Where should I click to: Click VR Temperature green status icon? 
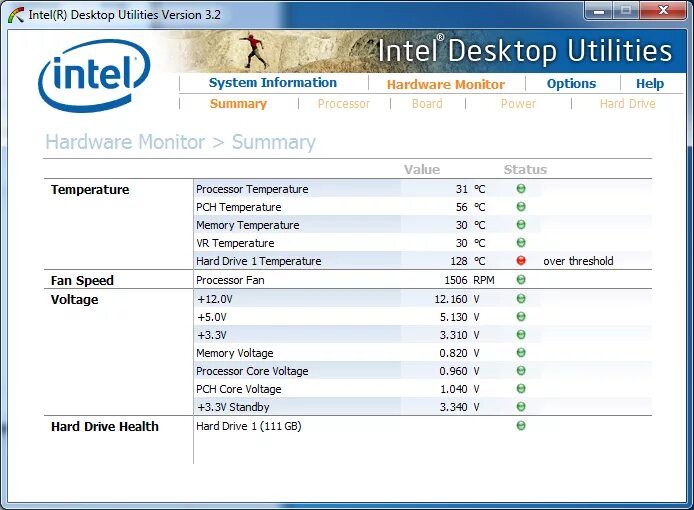tap(521, 243)
